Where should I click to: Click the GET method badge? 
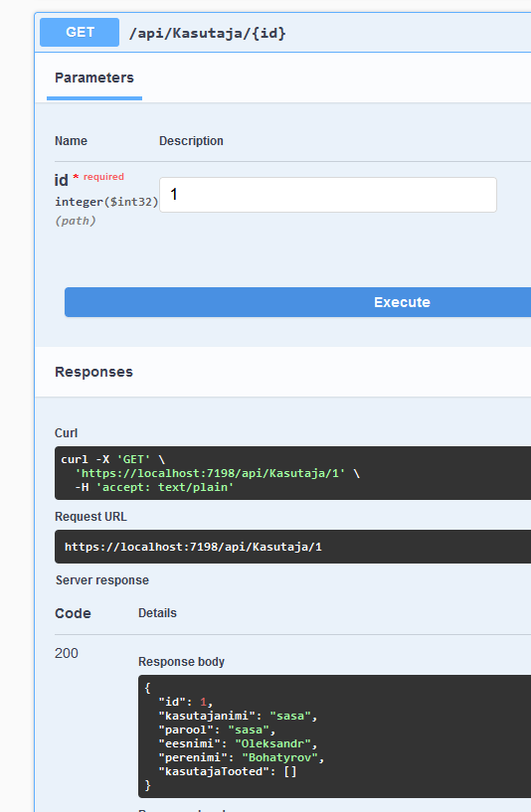(x=80, y=32)
